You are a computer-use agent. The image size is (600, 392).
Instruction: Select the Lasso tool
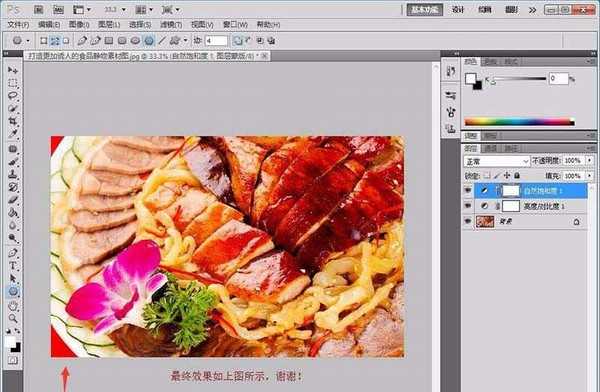coord(13,96)
